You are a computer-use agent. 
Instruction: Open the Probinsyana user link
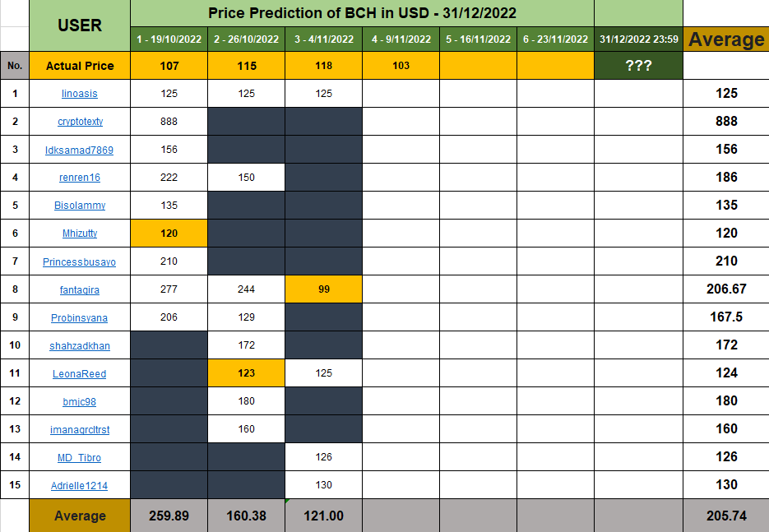(x=80, y=317)
